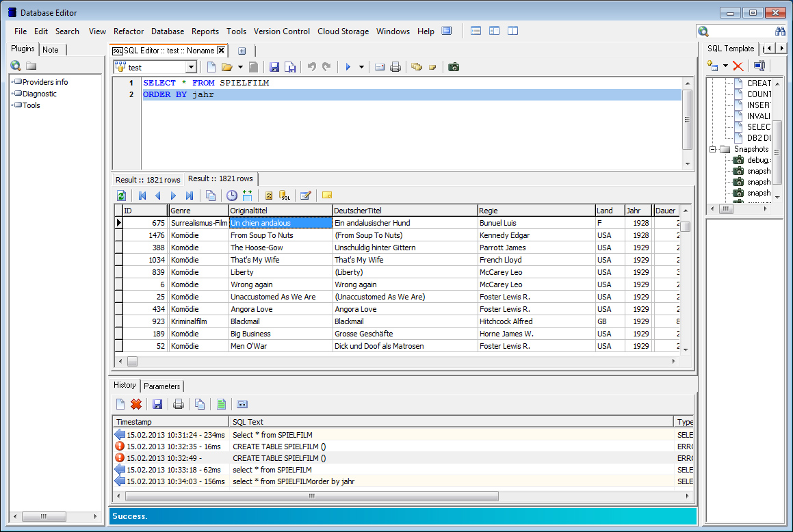
Task: Select the Hitchcock Alfred cell
Action: click(x=536, y=321)
